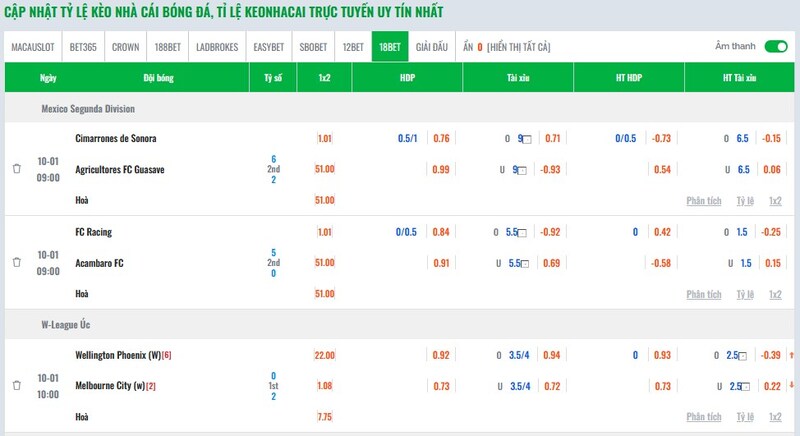Open the Giải đấu league filter
800x436 pixels.
(431, 47)
